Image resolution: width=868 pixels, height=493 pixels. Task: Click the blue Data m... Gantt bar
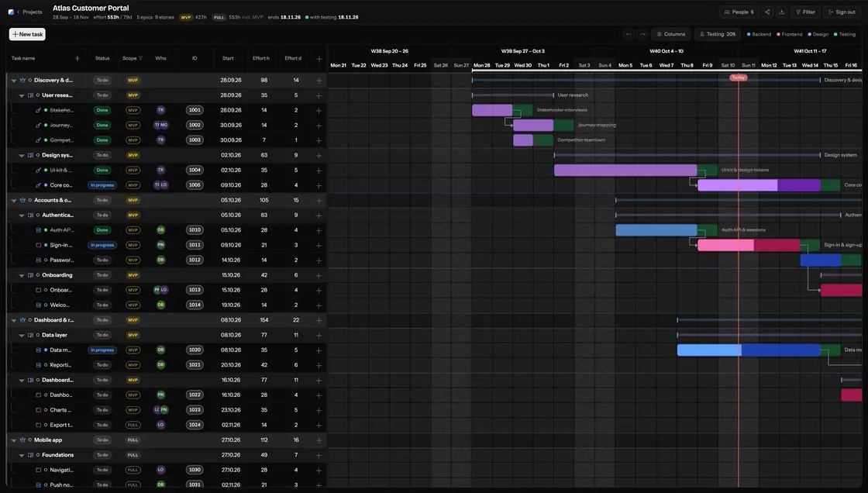[x=749, y=350]
